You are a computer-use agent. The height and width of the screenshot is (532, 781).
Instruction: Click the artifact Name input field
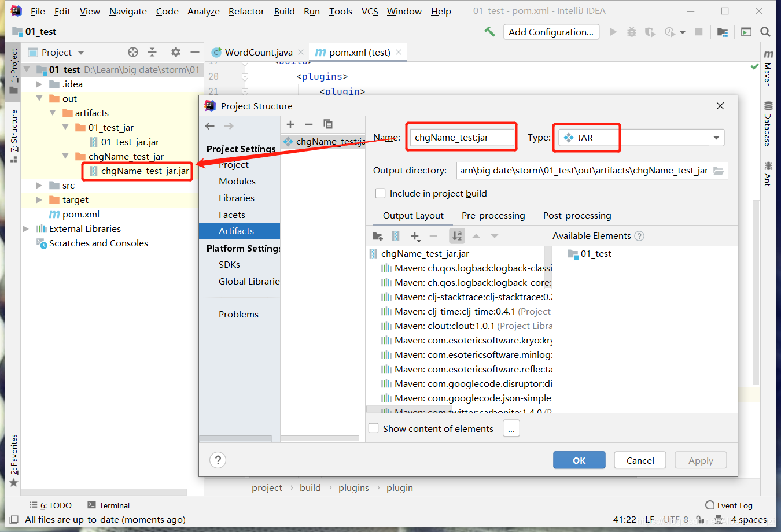click(x=462, y=138)
